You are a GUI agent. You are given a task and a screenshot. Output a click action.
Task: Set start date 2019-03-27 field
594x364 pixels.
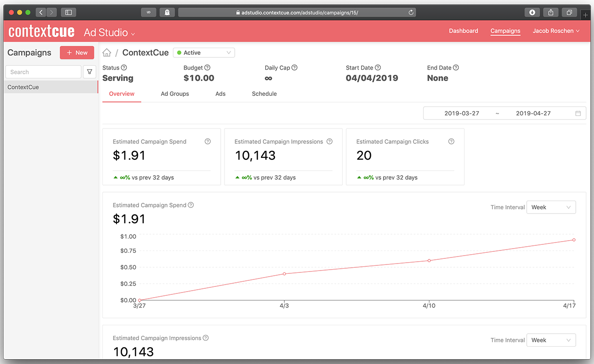pos(462,113)
